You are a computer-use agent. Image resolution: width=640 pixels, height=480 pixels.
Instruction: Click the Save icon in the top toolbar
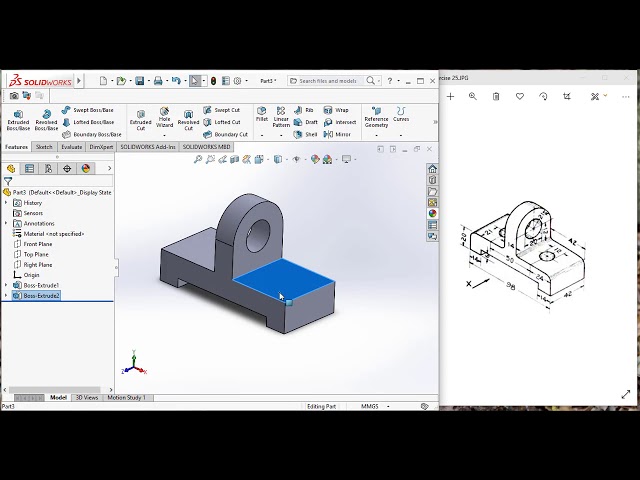click(140, 81)
